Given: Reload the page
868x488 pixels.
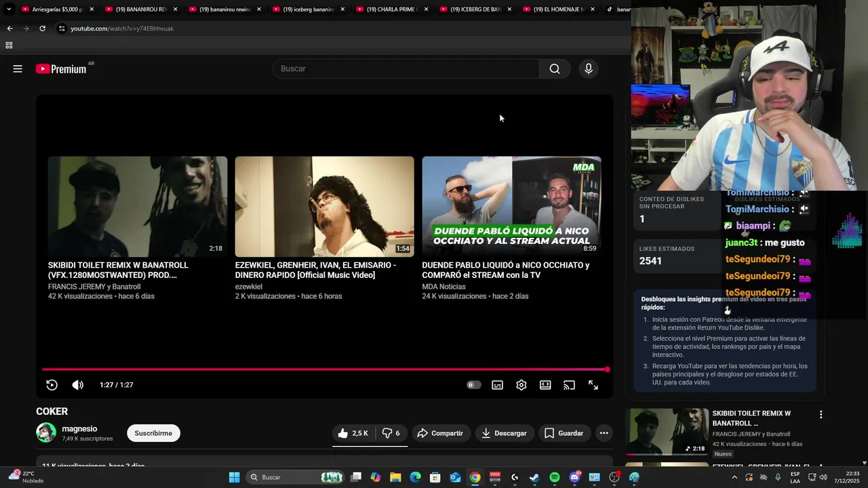Looking at the screenshot, I should 42,28.
